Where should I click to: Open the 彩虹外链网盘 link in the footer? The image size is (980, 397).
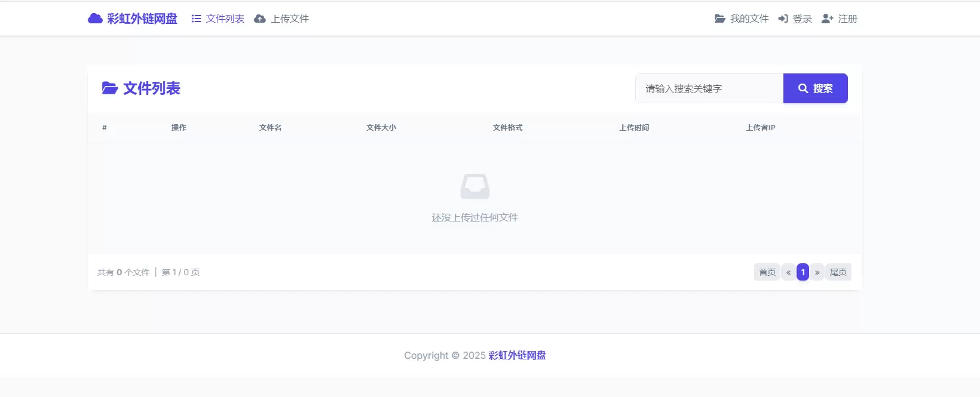(517, 355)
